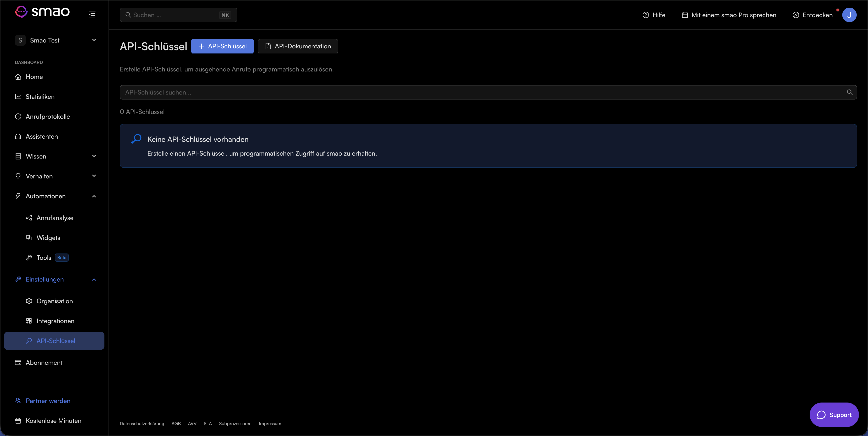Click the Einstellungen wrench icon
Viewport: 868px width, 436px height.
click(x=18, y=280)
